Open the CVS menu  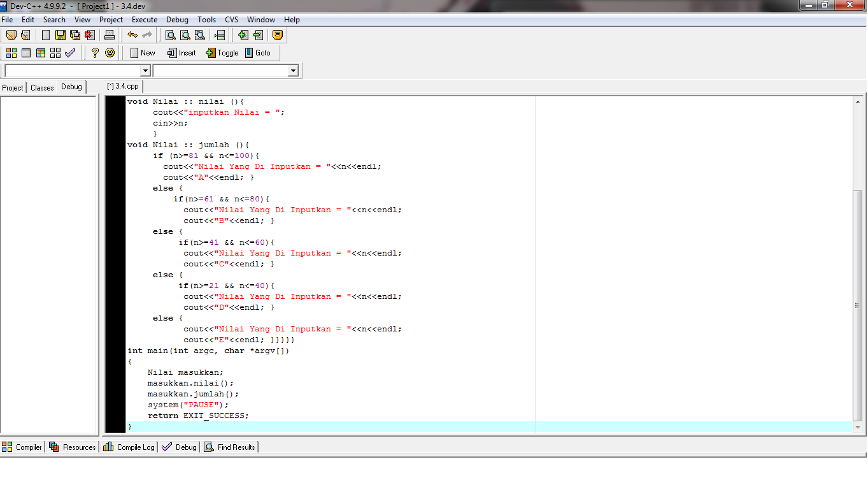[231, 20]
